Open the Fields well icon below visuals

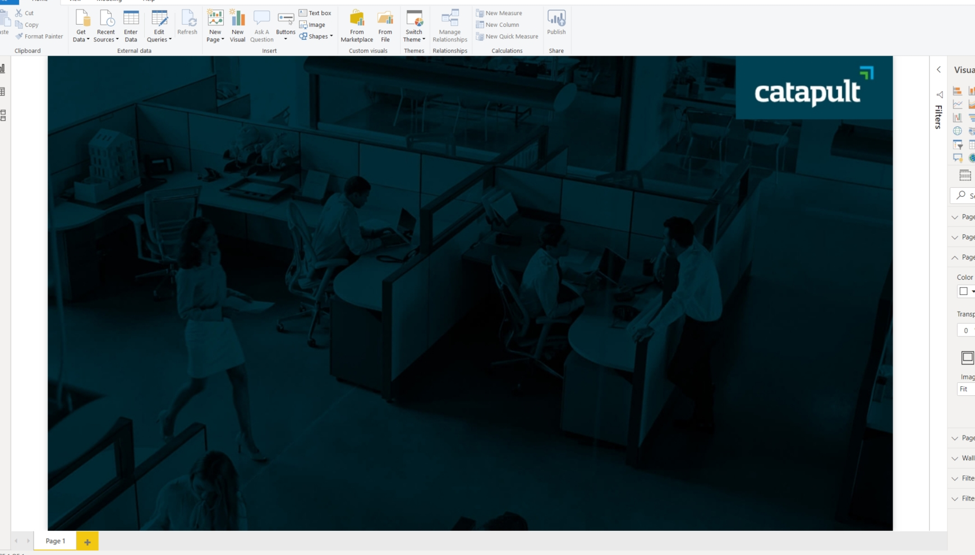(x=965, y=176)
